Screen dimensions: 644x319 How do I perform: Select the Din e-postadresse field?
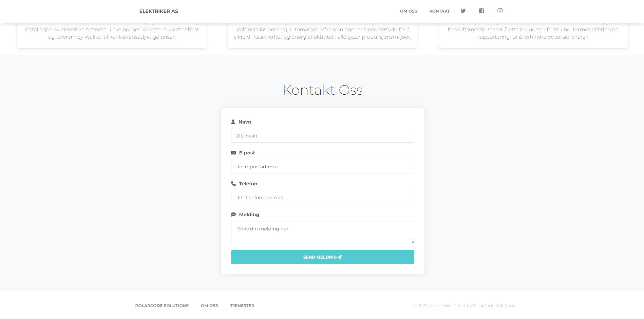pos(322,167)
